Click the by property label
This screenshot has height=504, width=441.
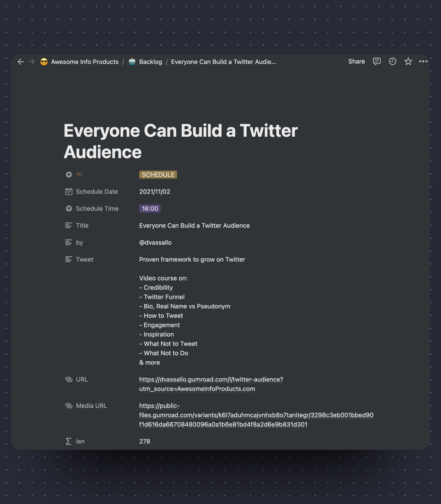coord(79,243)
